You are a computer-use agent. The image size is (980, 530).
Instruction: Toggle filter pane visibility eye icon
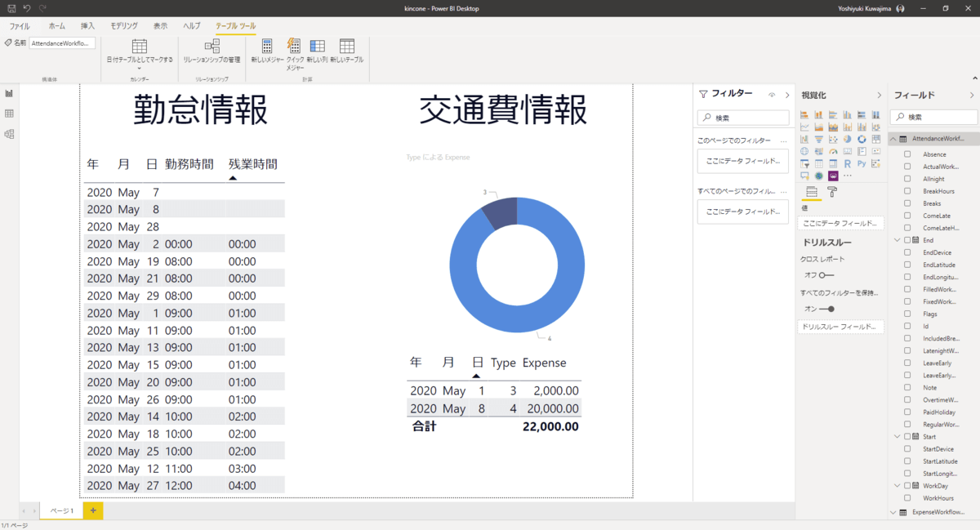[x=772, y=95]
